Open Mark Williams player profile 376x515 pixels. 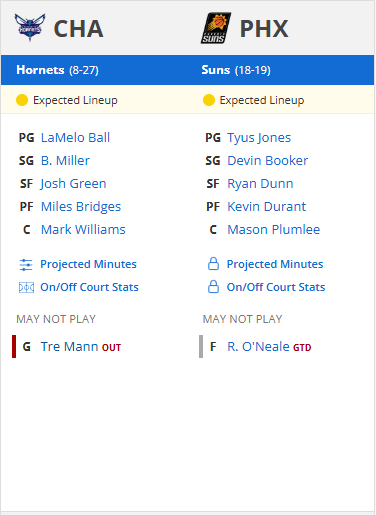tap(83, 230)
